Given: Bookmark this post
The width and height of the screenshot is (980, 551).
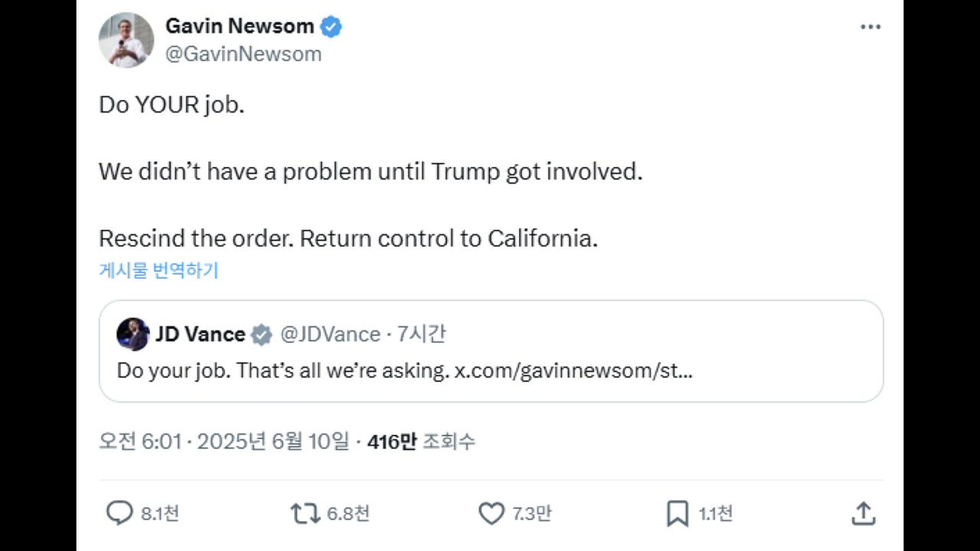Looking at the screenshot, I should tap(678, 513).
